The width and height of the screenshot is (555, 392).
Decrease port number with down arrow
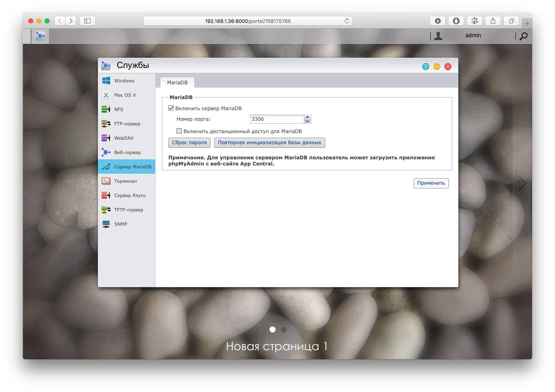(x=308, y=121)
